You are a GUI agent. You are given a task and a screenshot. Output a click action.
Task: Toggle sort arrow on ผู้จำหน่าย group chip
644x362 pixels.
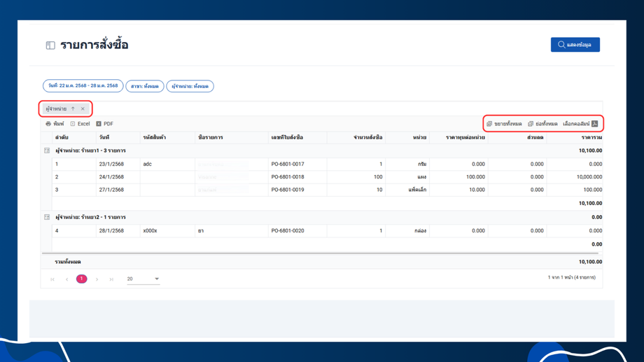(73, 109)
